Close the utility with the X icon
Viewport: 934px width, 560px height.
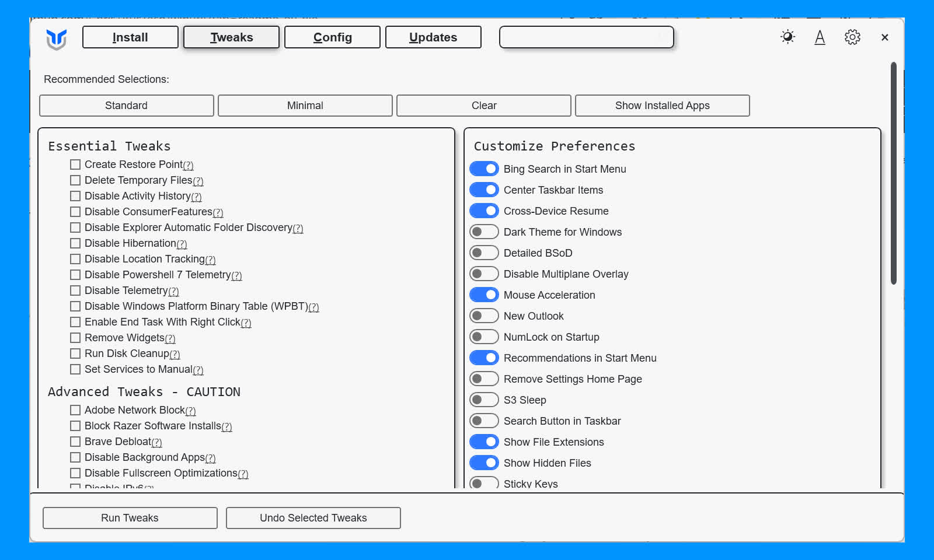click(x=884, y=37)
